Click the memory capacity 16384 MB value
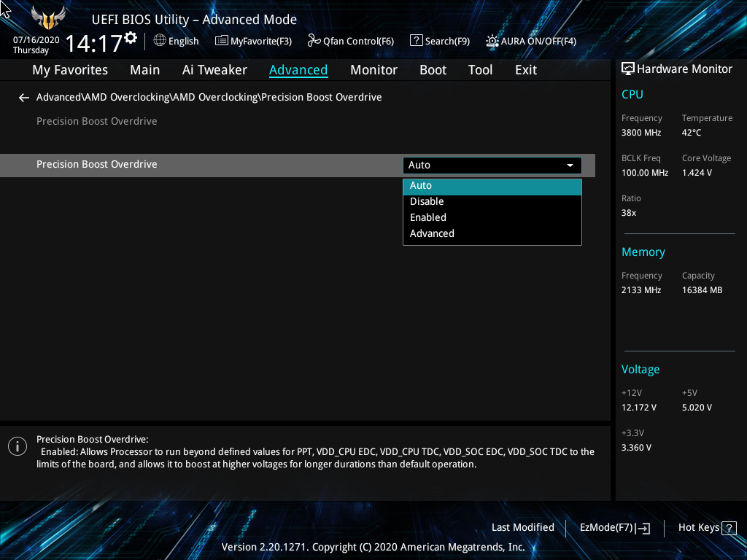The width and height of the screenshot is (747, 560). tap(702, 290)
